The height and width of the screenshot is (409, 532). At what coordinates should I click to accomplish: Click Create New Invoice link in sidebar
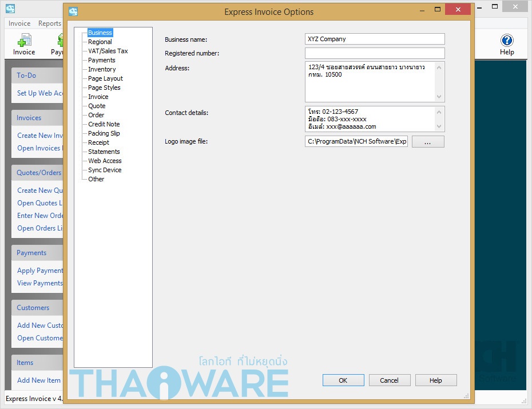[x=40, y=136]
